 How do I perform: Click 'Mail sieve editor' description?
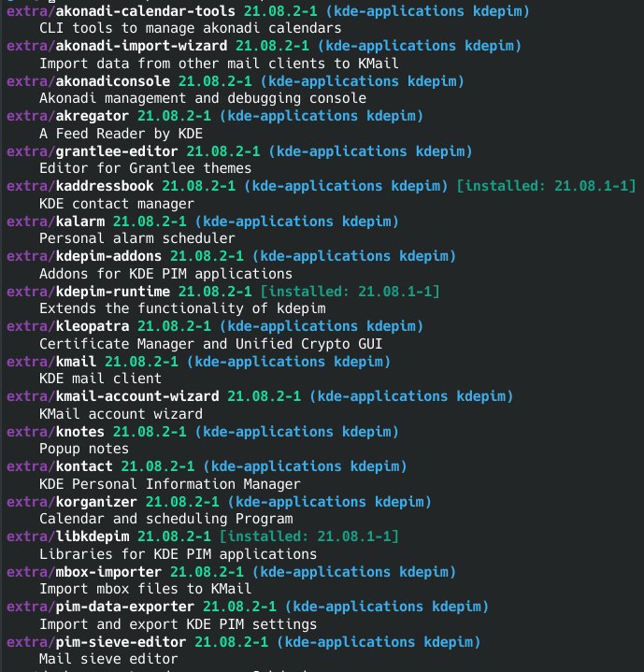pos(108,659)
